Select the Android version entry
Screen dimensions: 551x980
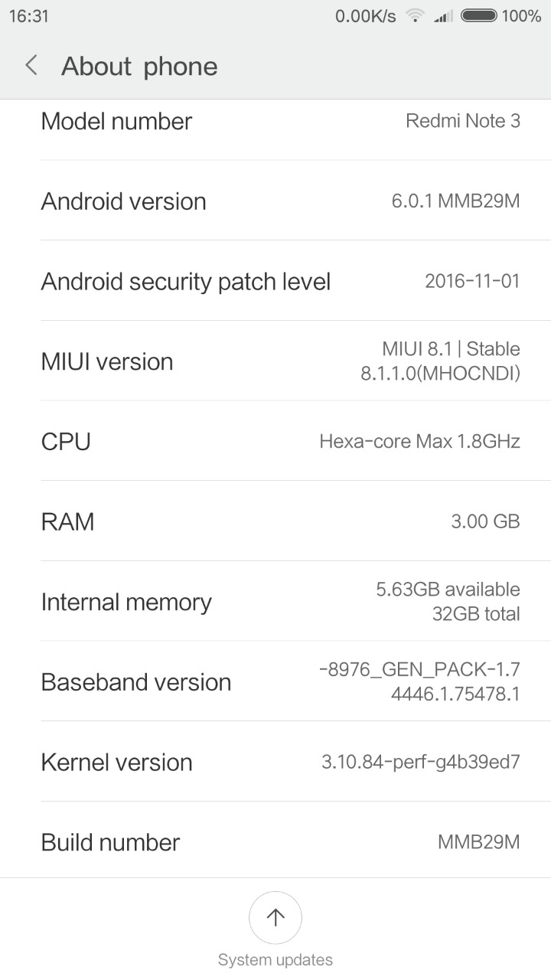pos(275,201)
